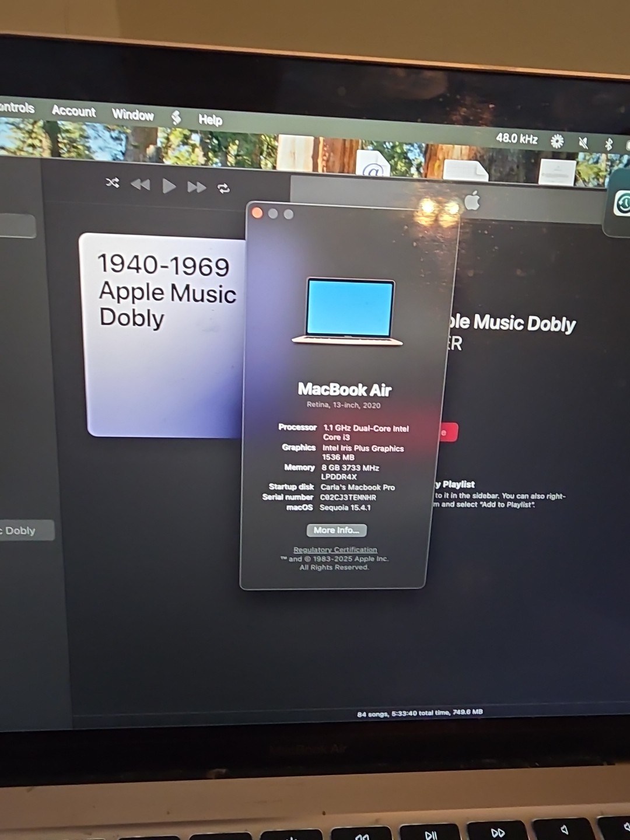
Task: Click the '1.1 GHz Dual-Core Intel Core i3' processor text
Action: coord(366,432)
